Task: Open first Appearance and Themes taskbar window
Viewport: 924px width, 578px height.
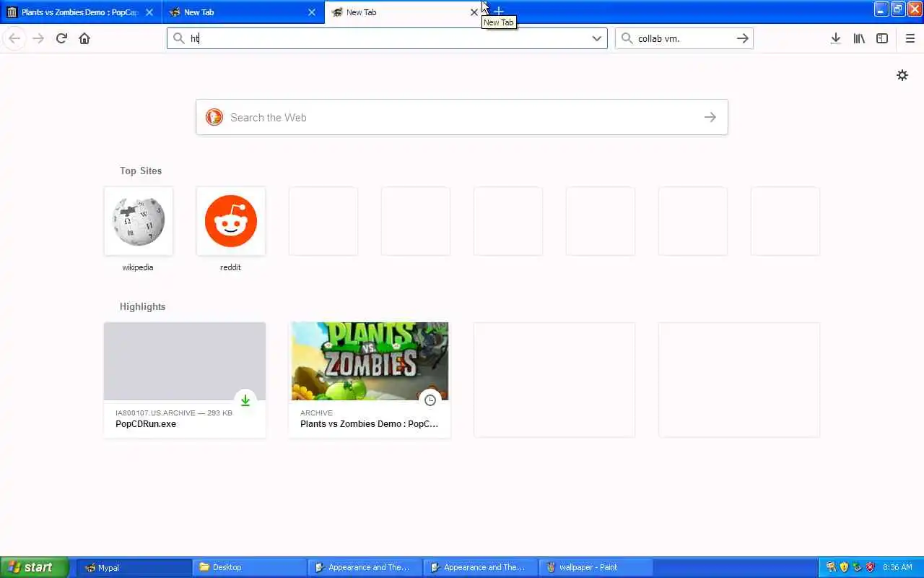Action: (365, 567)
